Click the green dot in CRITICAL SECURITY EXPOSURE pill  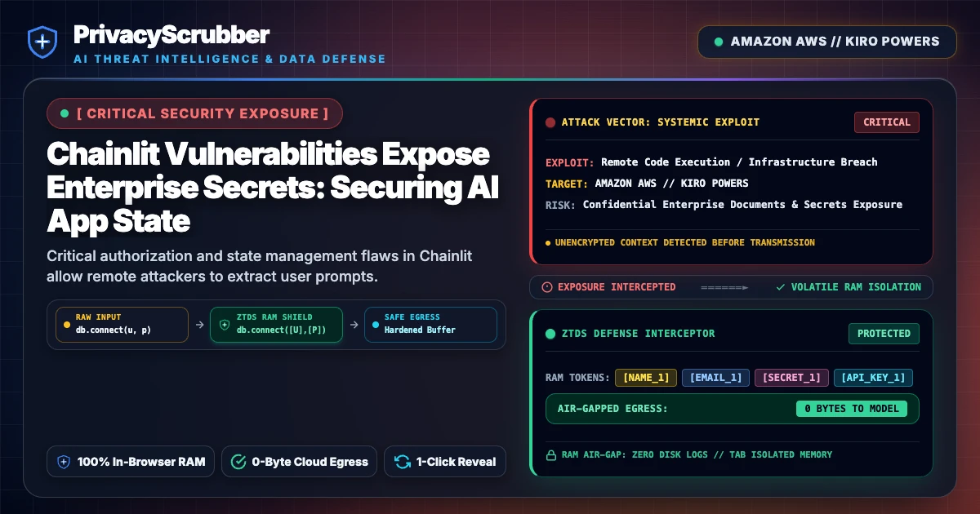click(65, 113)
